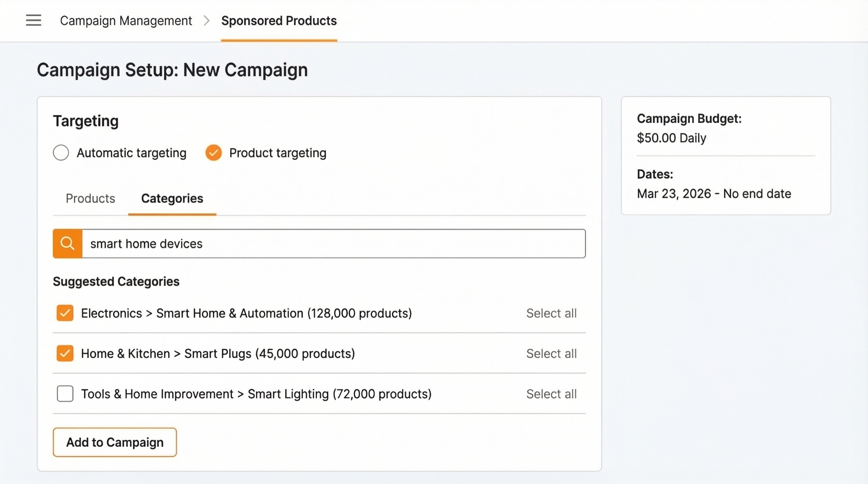Click the Mar 23, 2026 date text
This screenshot has width=868, height=484.
point(714,194)
